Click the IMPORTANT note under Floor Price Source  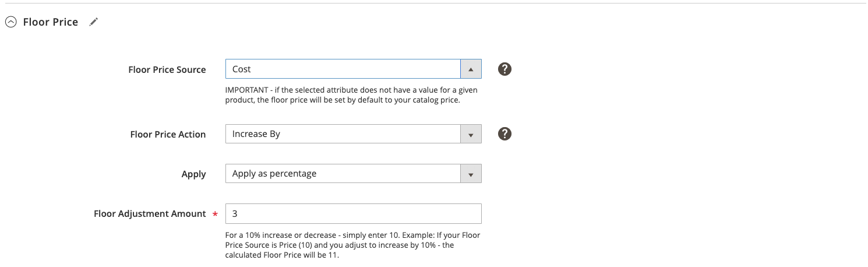click(x=352, y=95)
